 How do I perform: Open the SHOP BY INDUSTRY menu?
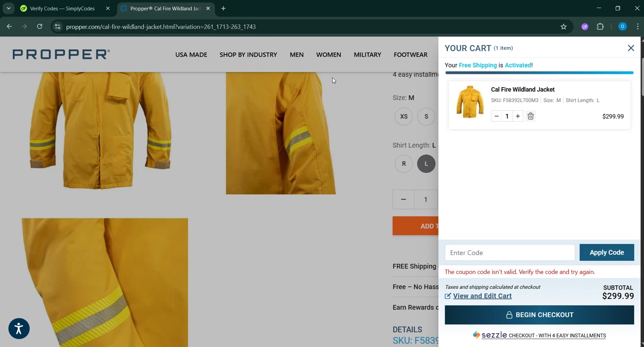click(x=248, y=55)
